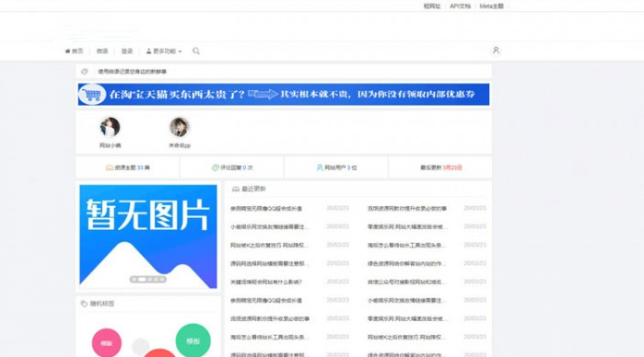Click the pink 模板 tag bubble
The width and height of the screenshot is (644, 357).
(x=107, y=343)
